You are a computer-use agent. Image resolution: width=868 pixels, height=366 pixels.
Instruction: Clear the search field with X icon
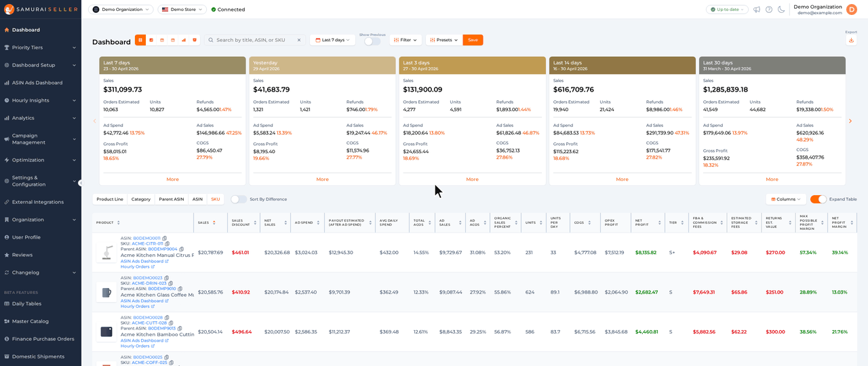pyautogui.click(x=299, y=40)
